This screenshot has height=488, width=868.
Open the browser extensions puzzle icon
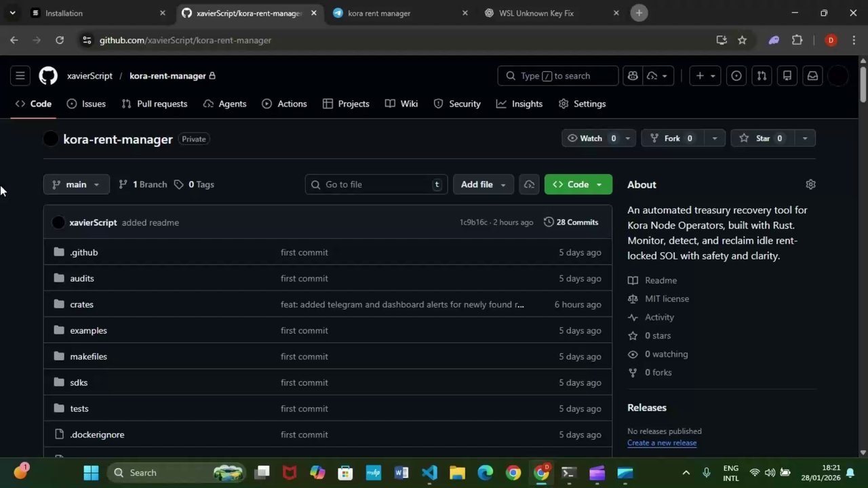point(797,40)
